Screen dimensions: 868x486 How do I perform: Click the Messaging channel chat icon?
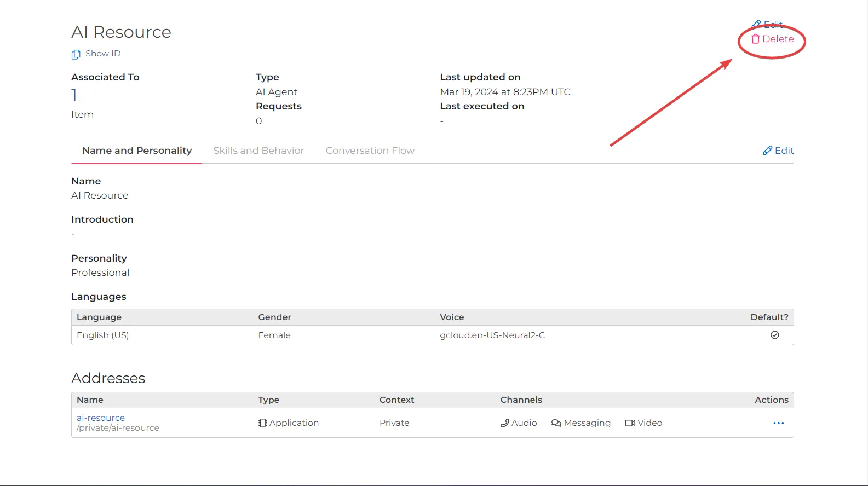556,423
